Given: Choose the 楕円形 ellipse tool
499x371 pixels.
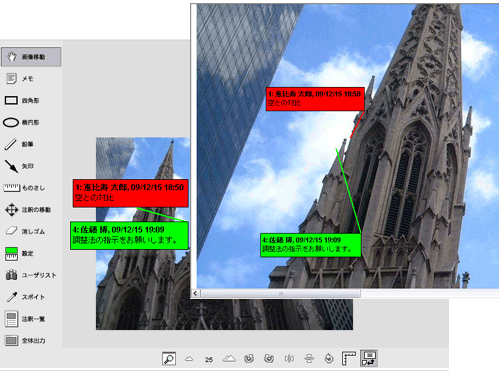Looking at the screenshot, I should coord(21,122).
